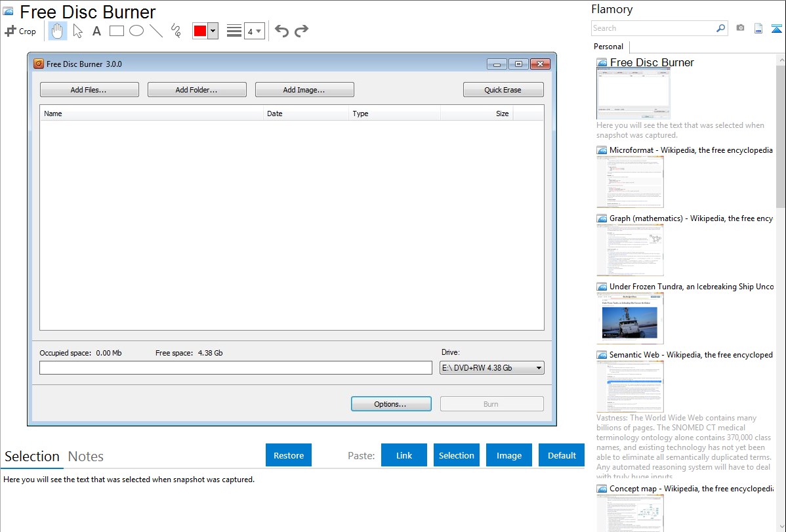Click the line thickness icon
The height and width of the screenshot is (532, 786).
coord(234,31)
